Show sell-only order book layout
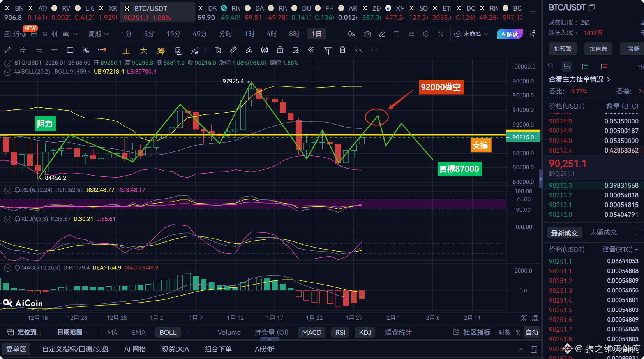 pyautogui.click(x=604, y=67)
